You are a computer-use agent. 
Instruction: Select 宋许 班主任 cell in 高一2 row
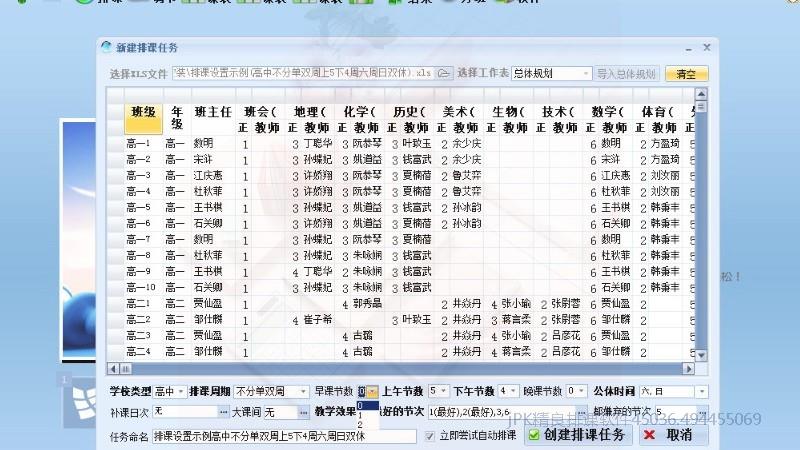(213, 160)
